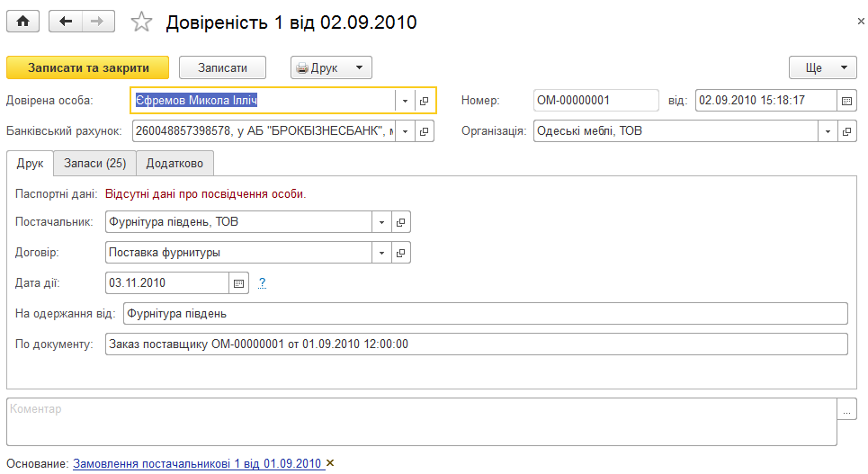Add document to favorites with star
Image resolution: width=868 pixels, height=474 pixels.
tap(141, 22)
